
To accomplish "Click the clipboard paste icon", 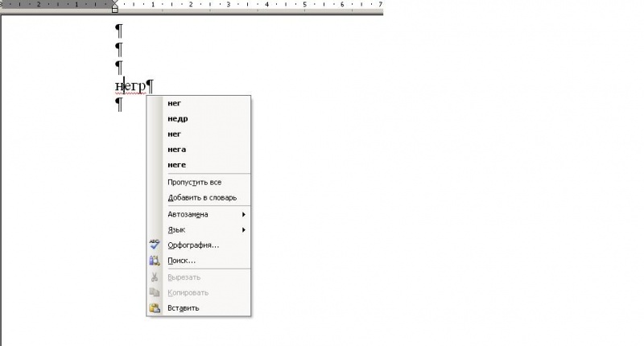I will coord(154,307).
